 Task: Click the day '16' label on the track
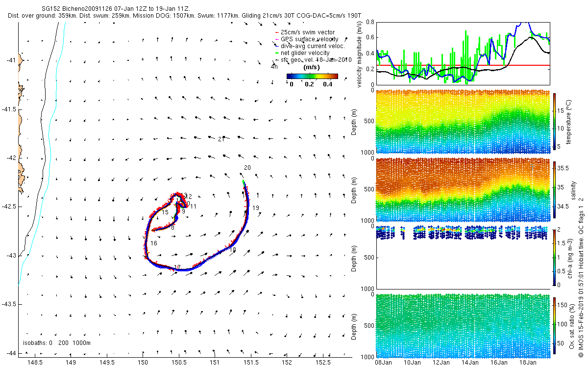coord(154,243)
